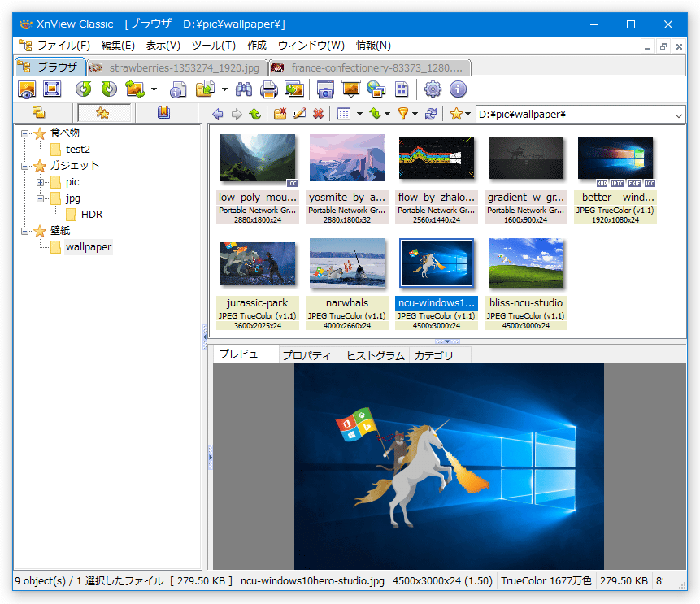Screen dimensions: 700x604
Task: Open lossless transformation dropdown arrow
Action: click(154, 89)
